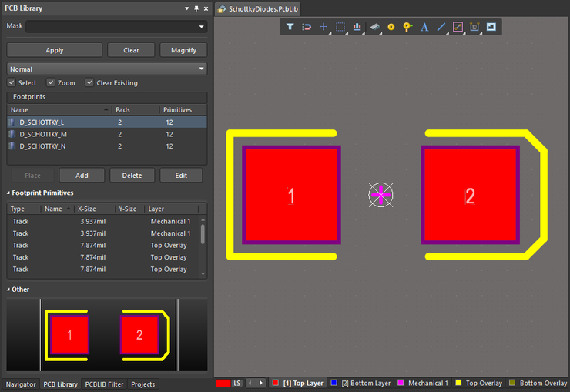Viewport: 570px width, 392px height.
Task: Click the footprint preview thumbnail
Action: (107, 334)
